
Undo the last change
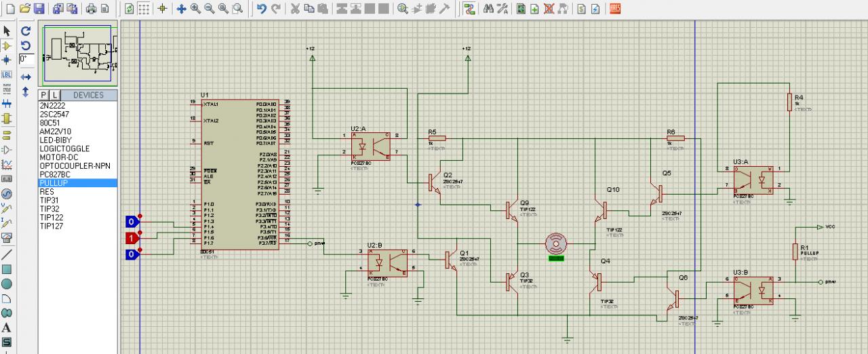262,9
